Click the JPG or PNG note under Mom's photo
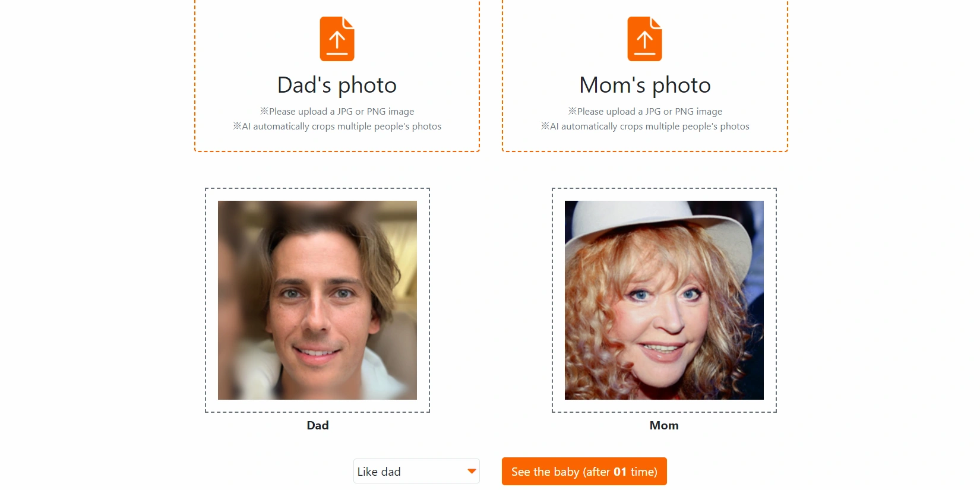This screenshot has height=490, width=980. click(645, 112)
